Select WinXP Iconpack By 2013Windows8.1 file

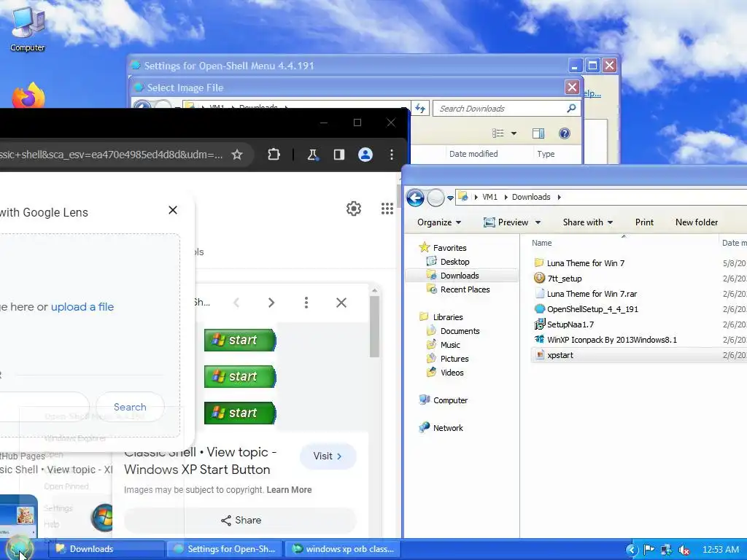pos(612,340)
